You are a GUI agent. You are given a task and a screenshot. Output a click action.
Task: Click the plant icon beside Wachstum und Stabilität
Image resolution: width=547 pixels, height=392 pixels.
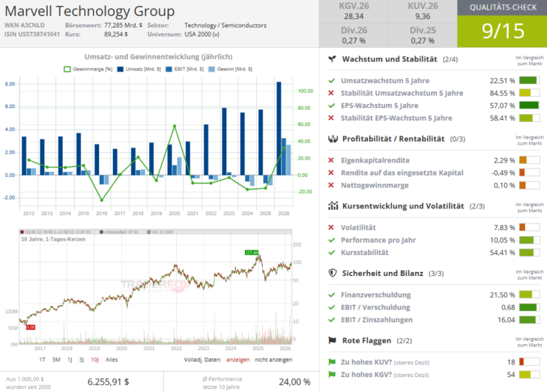coord(332,59)
